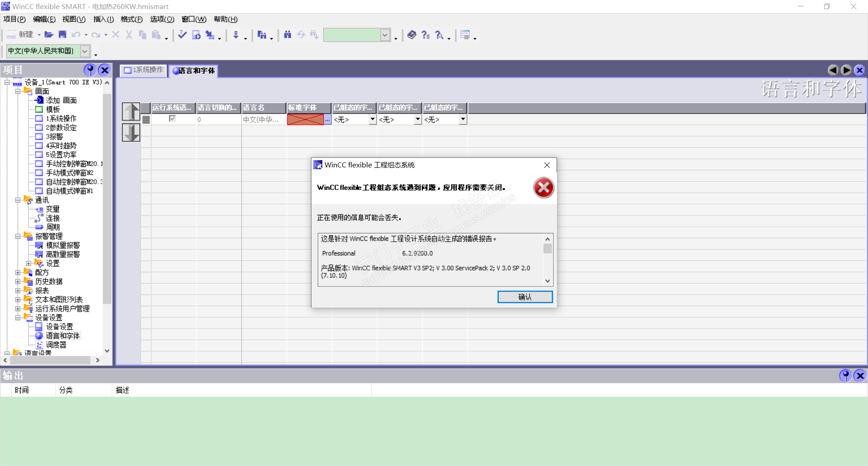This screenshot has width=868, height=466.
Task: Click the left tab navigation arrow
Action: click(x=833, y=70)
